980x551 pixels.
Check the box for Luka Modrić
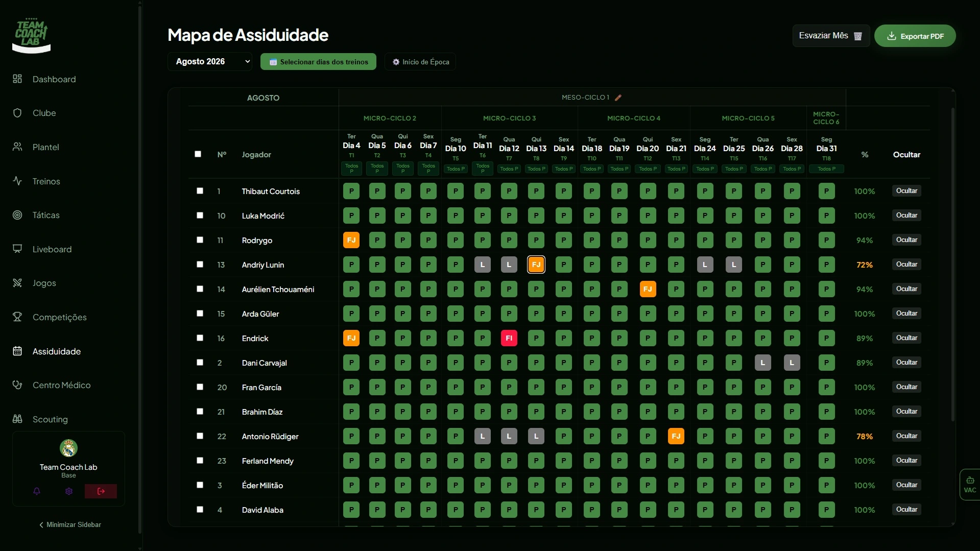click(x=200, y=215)
